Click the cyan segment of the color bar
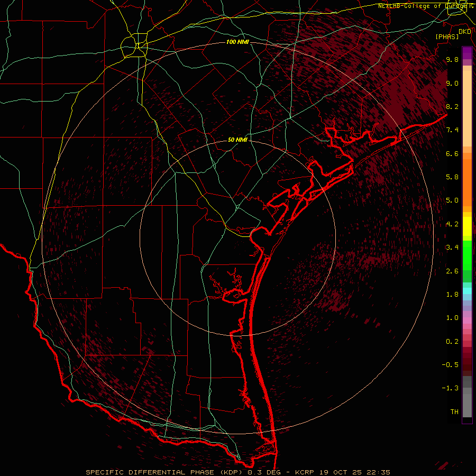 click(467, 290)
